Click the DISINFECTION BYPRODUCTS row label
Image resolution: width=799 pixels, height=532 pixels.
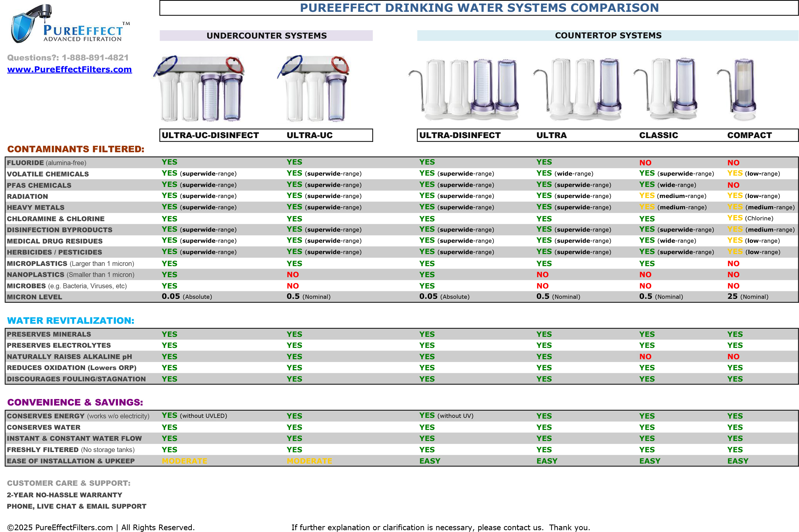pos(60,230)
